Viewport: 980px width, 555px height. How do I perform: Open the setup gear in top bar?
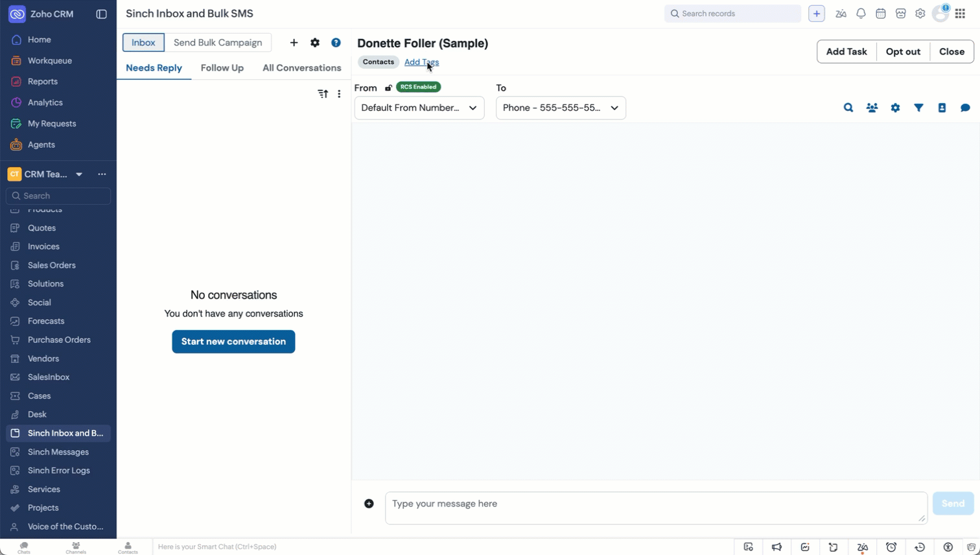(920, 14)
